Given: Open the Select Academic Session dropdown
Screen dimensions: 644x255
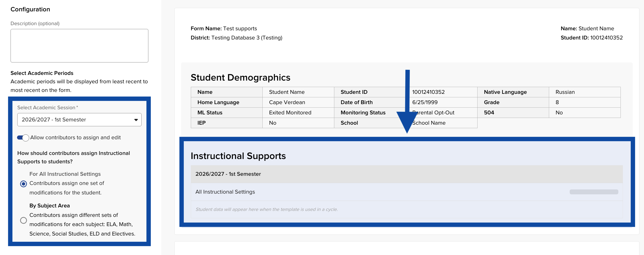Looking at the screenshot, I should tap(79, 120).
